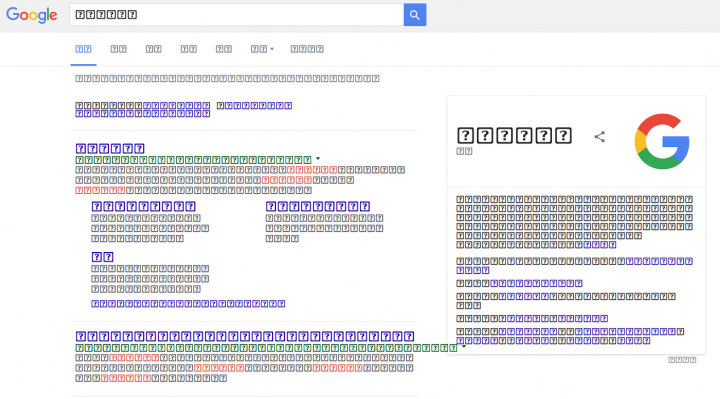Open the search tab with the dropdown caret
This screenshot has width=720, height=399.
point(262,49)
